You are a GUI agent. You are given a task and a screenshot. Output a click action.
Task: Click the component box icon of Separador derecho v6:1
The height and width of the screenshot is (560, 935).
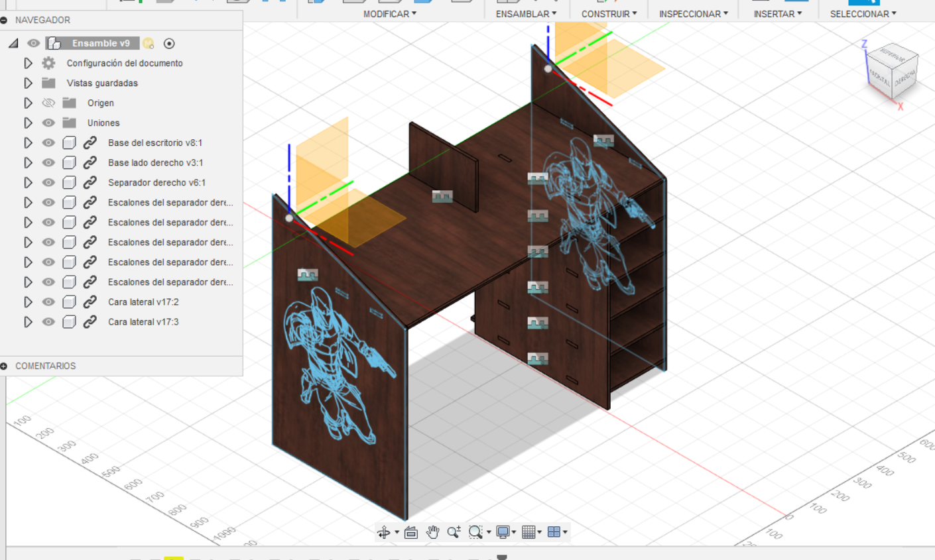(x=69, y=182)
